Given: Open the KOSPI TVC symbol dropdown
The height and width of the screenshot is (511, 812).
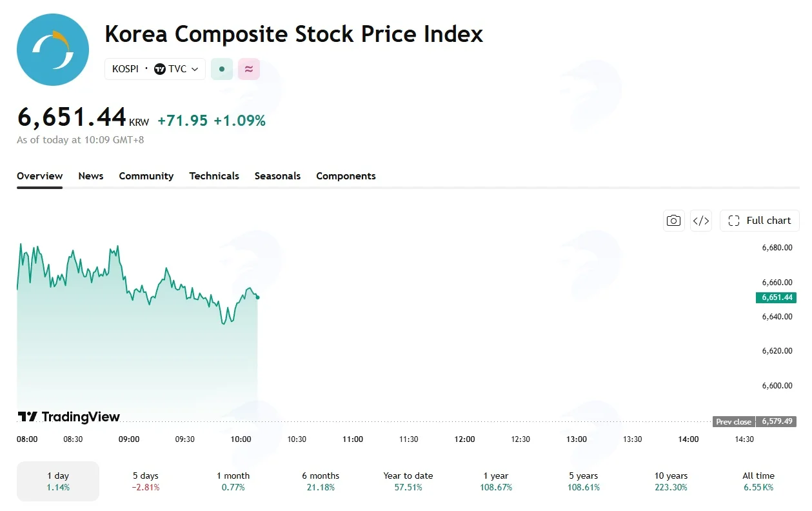Looking at the screenshot, I should (155, 69).
